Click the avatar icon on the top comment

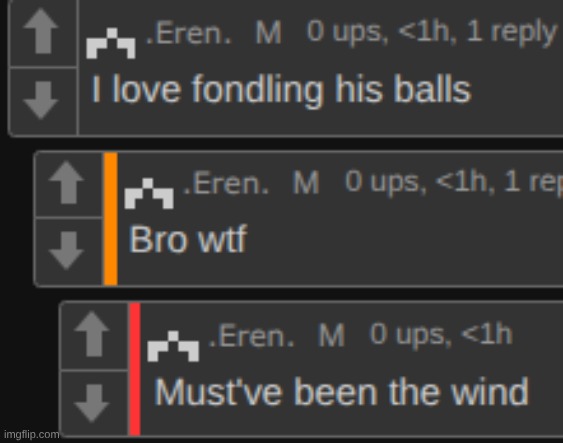point(111,43)
